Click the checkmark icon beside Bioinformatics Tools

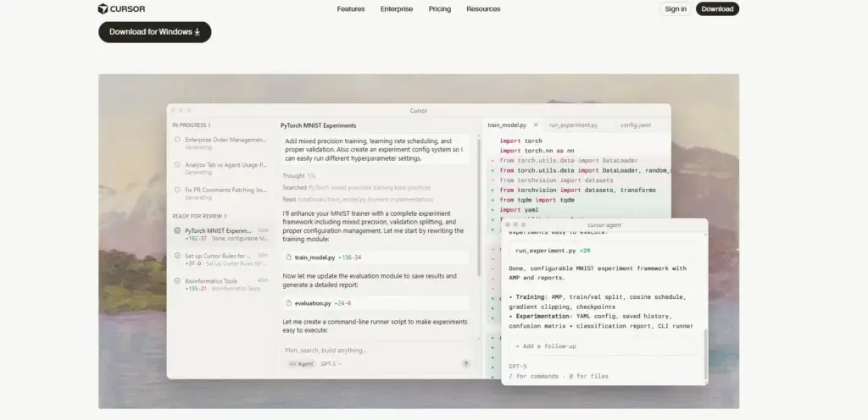pos(177,281)
